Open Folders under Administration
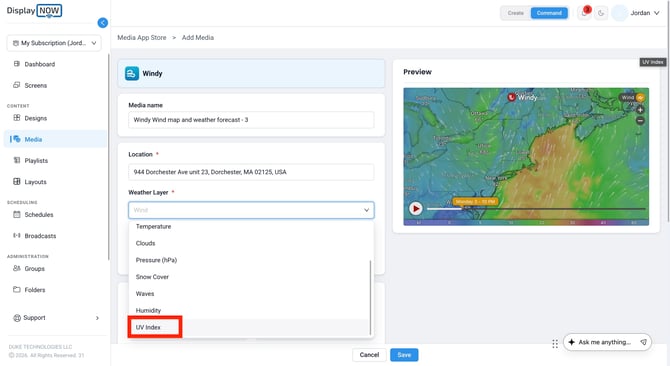The image size is (670, 366). (x=35, y=290)
